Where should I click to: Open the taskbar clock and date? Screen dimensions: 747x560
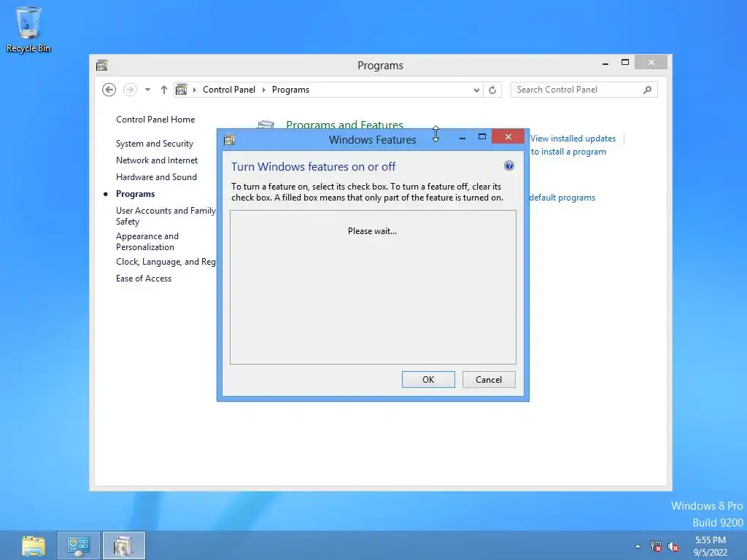coord(711,546)
